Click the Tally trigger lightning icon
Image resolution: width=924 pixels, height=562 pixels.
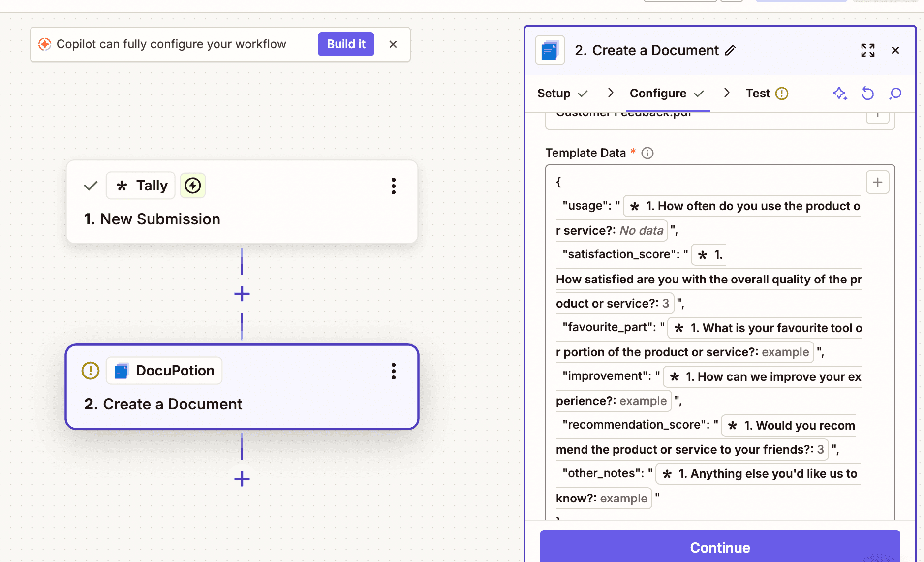tap(193, 186)
